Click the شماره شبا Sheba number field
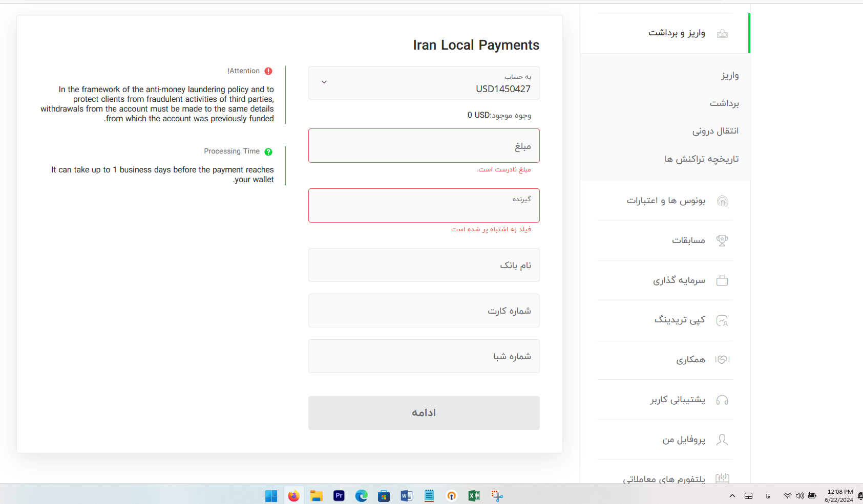 (x=424, y=356)
